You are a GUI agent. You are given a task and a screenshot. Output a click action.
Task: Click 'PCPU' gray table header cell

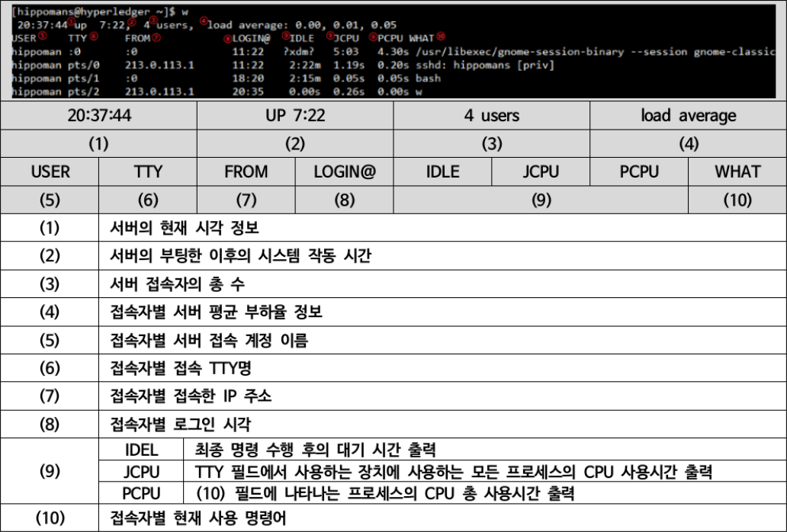(639, 172)
